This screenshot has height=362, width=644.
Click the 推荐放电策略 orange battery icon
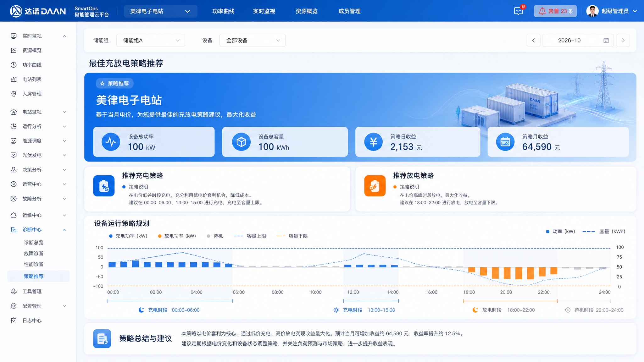[x=375, y=186]
